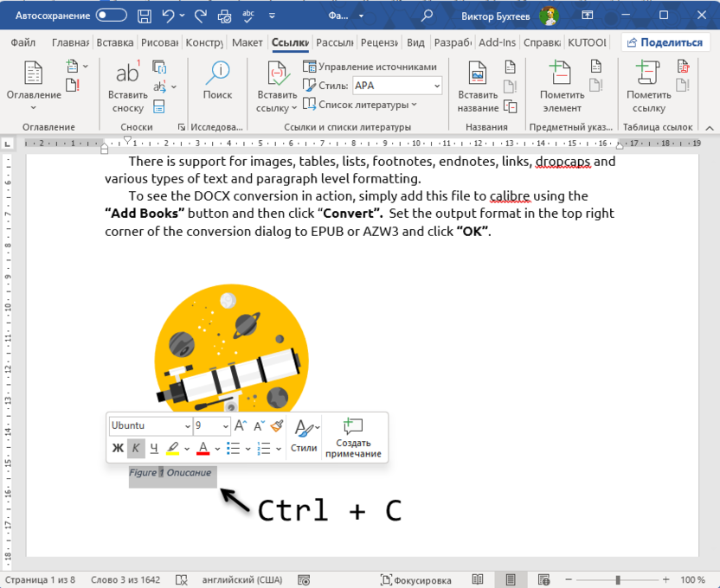
Task: Expand the Список литературы dropdown
Action: tap(414, 103)
